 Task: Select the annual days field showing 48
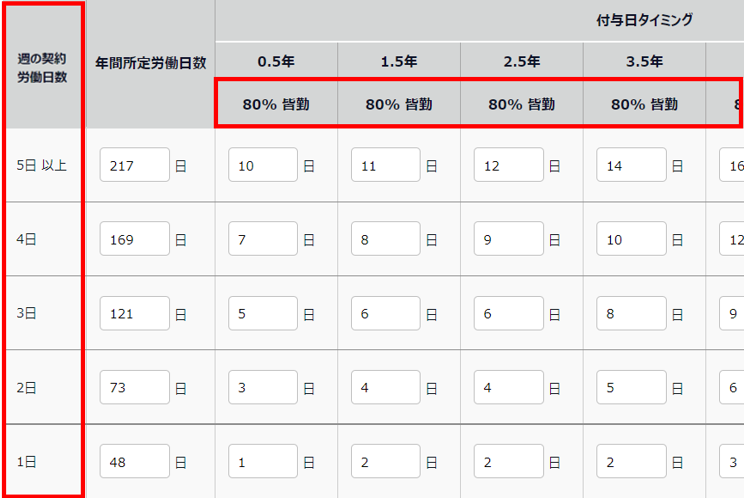(x=135, y=461)
